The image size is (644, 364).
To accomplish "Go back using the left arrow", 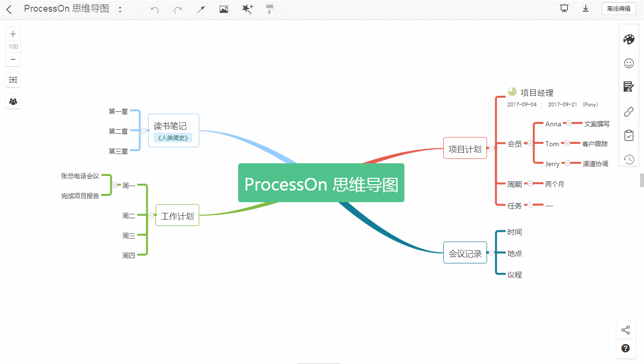I will tap(9, 9).
